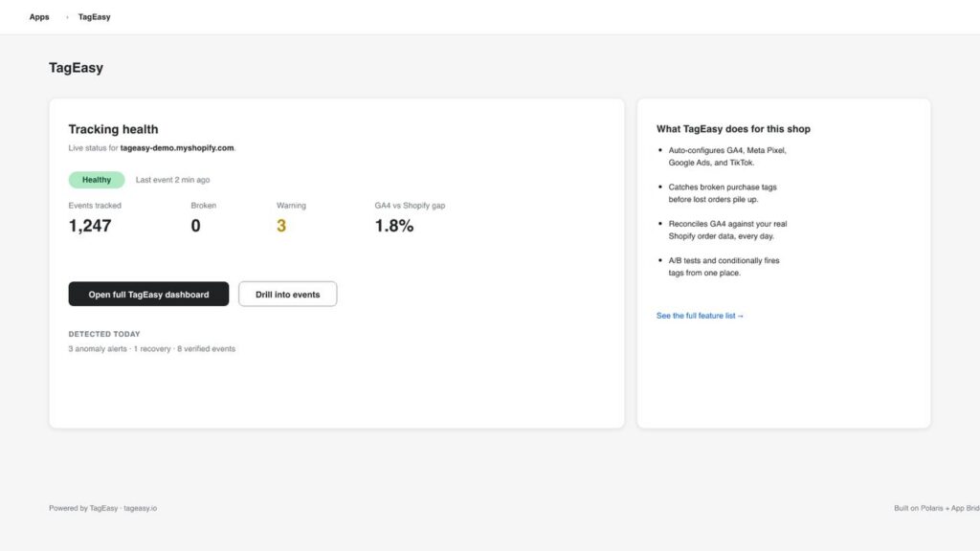
Task: Select the tageasy-demo.myshopify.com shop domain
Action: click(177, 148)
